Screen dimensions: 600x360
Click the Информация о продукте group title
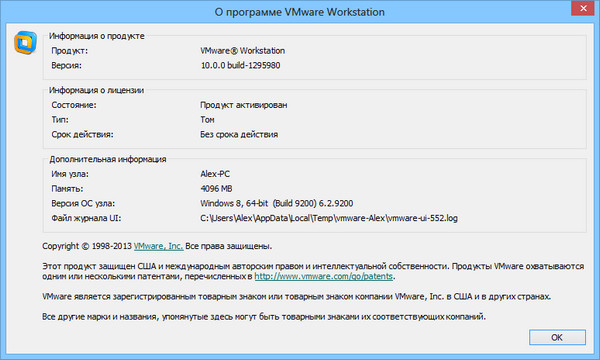pos(97,36)
